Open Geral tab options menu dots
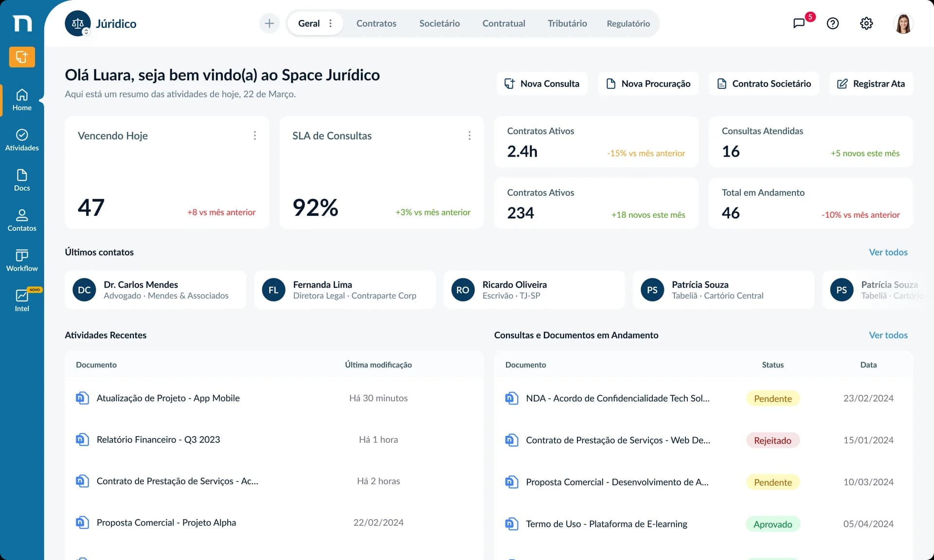Screen dimensions: 934x560 331,23
